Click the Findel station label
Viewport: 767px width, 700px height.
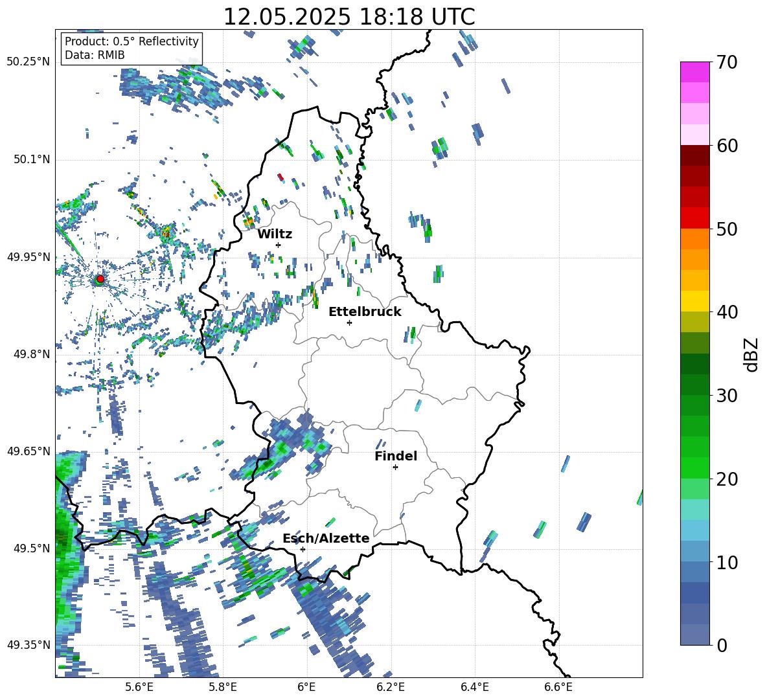(x=396, y=456)
